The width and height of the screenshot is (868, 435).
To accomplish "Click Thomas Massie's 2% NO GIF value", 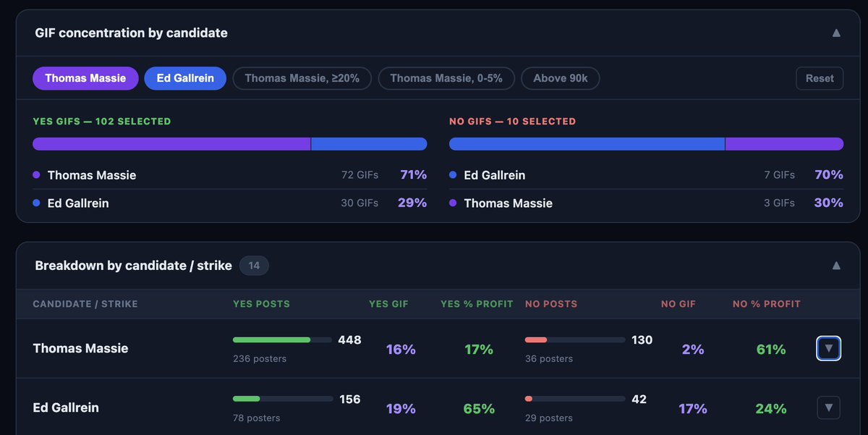I will [x=693, y=350].
